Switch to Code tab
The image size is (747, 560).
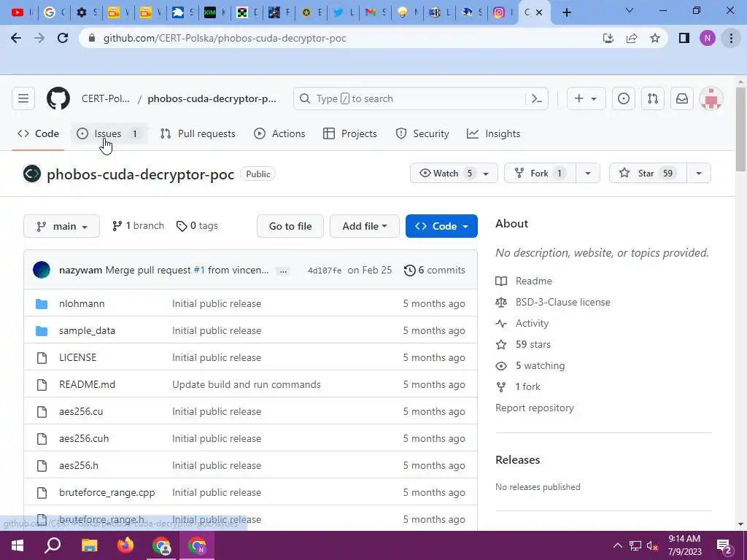click(x=38, y=134)
